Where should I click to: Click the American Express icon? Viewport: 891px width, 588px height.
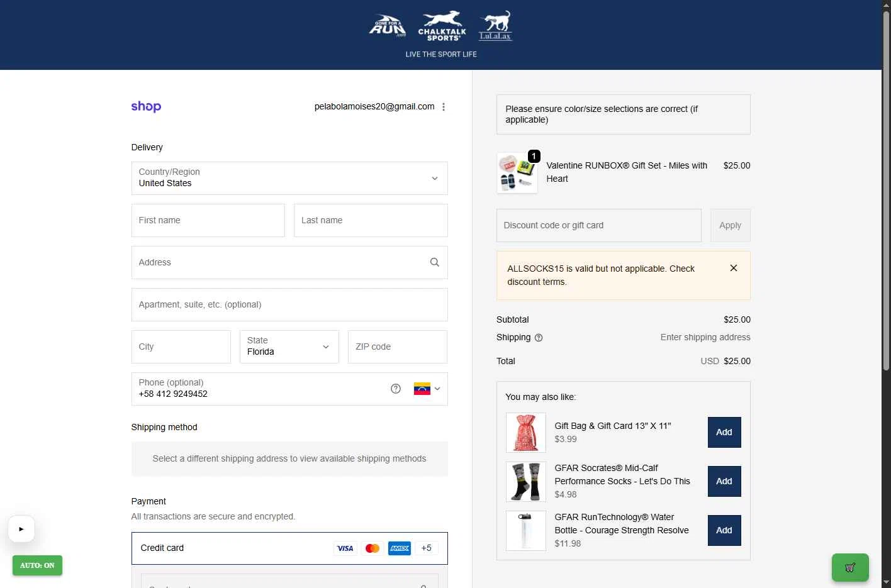400,548
